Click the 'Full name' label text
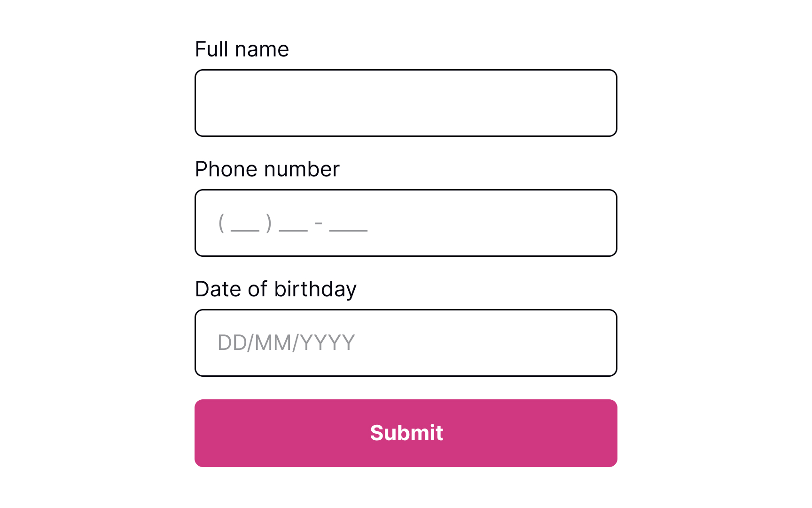 [242, 49]
